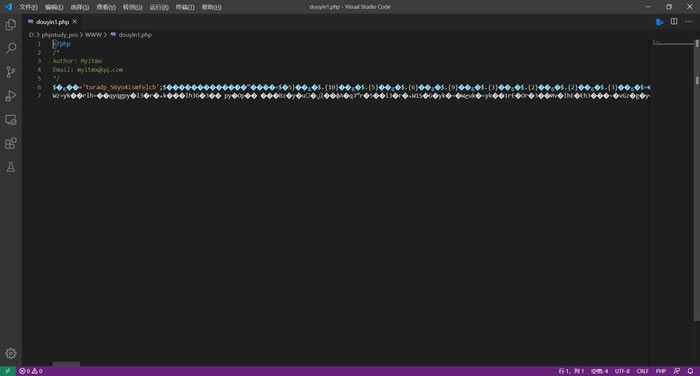Screen dimensions: 700x376
Task: Open the Search view in activity bar
Action: pos(11,48)
